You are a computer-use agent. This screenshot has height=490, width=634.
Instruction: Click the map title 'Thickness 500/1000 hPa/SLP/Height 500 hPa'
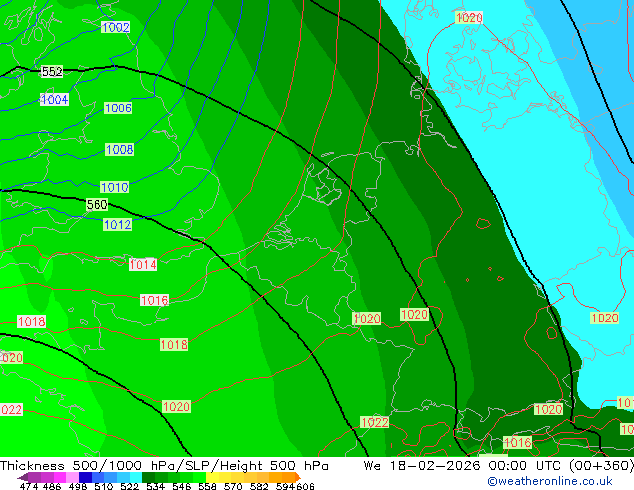(164, 466)
